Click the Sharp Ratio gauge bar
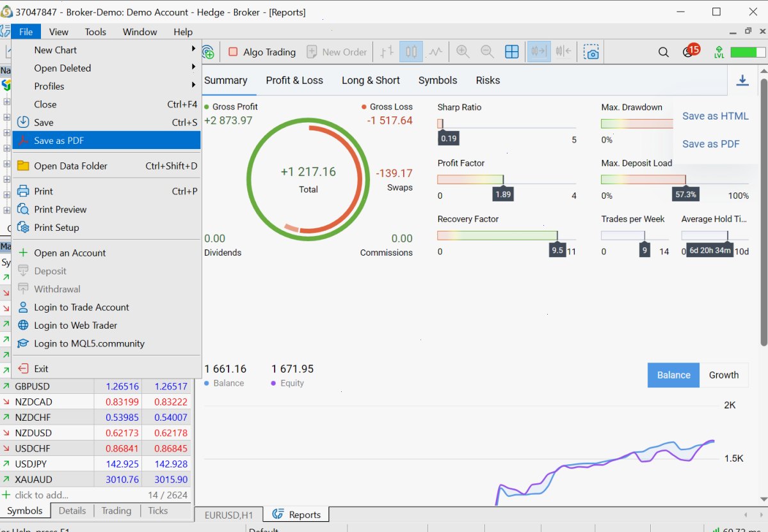 507,124
